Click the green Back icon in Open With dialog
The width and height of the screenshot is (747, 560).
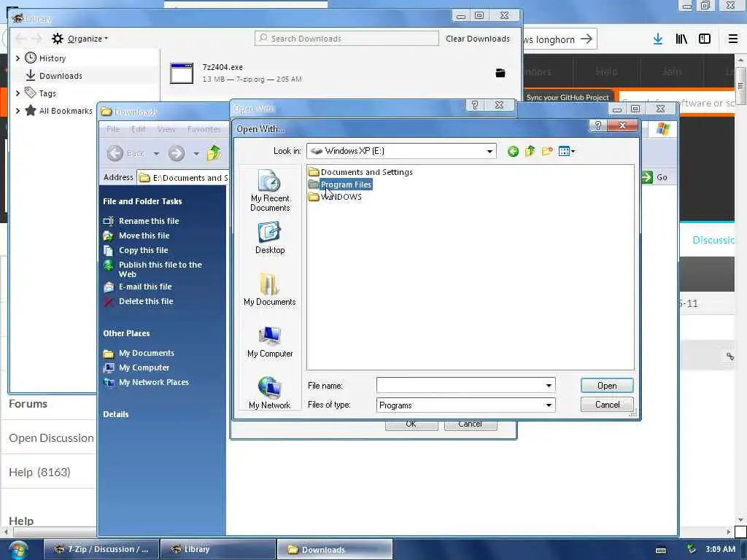coord(513,152)
